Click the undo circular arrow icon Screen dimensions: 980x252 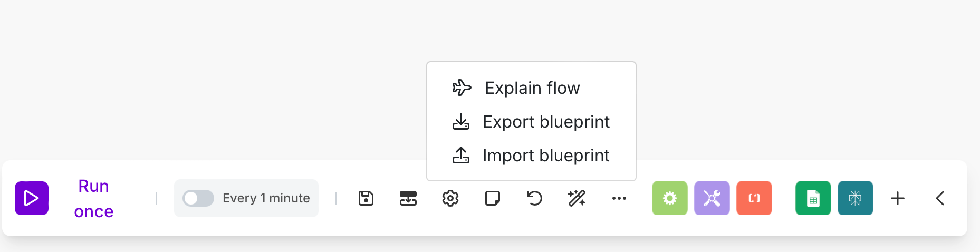point(535,198)
